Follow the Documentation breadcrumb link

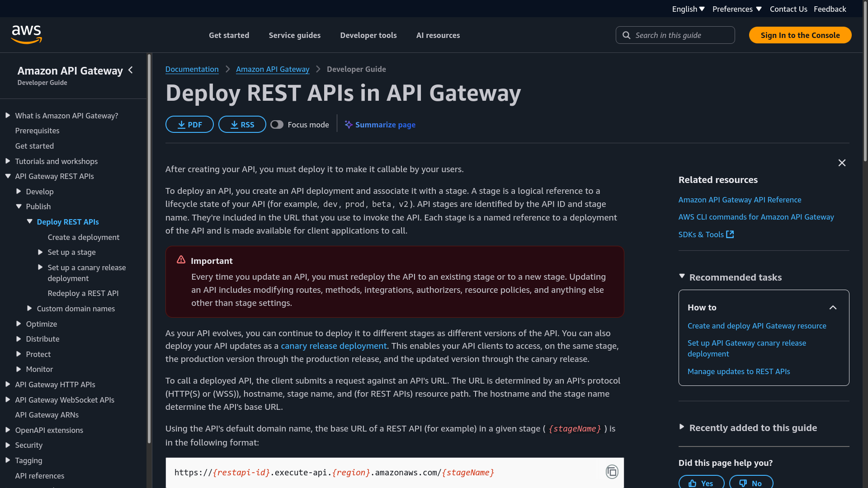point(192,69)
